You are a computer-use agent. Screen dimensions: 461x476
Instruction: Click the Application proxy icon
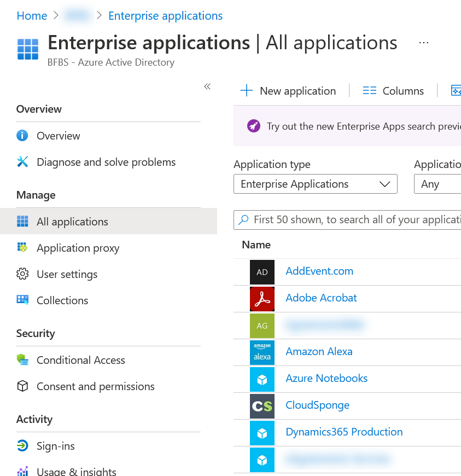22,248
